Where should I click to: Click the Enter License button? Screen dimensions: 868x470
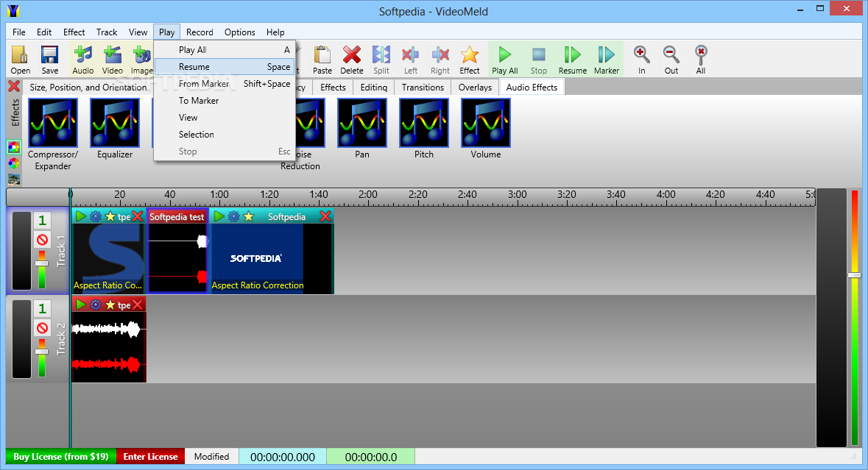pos(150,457)
